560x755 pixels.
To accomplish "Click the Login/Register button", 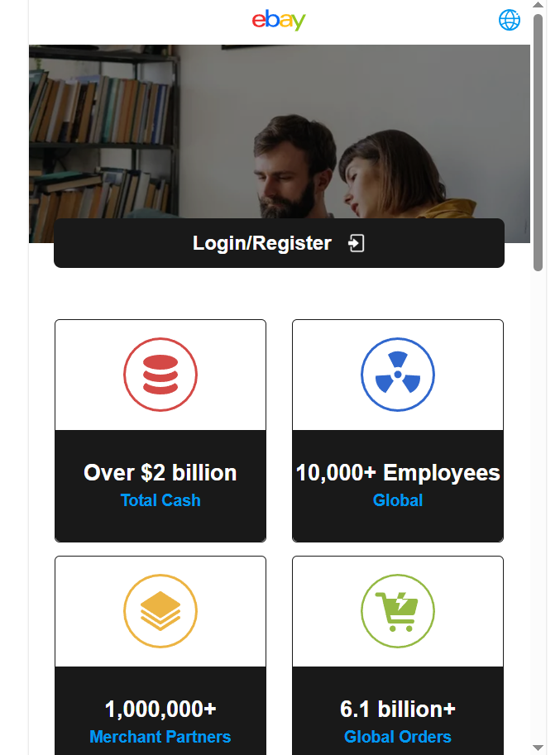I will [279, 243].
